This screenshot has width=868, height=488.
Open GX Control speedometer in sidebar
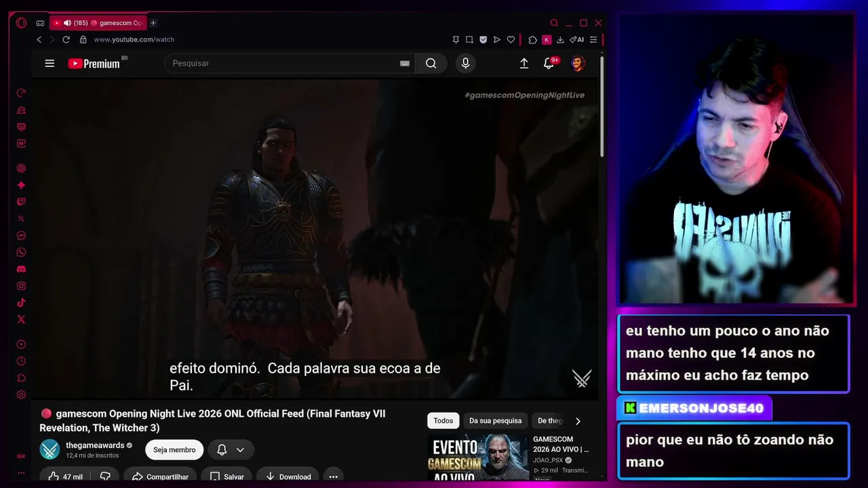[21, 93]
